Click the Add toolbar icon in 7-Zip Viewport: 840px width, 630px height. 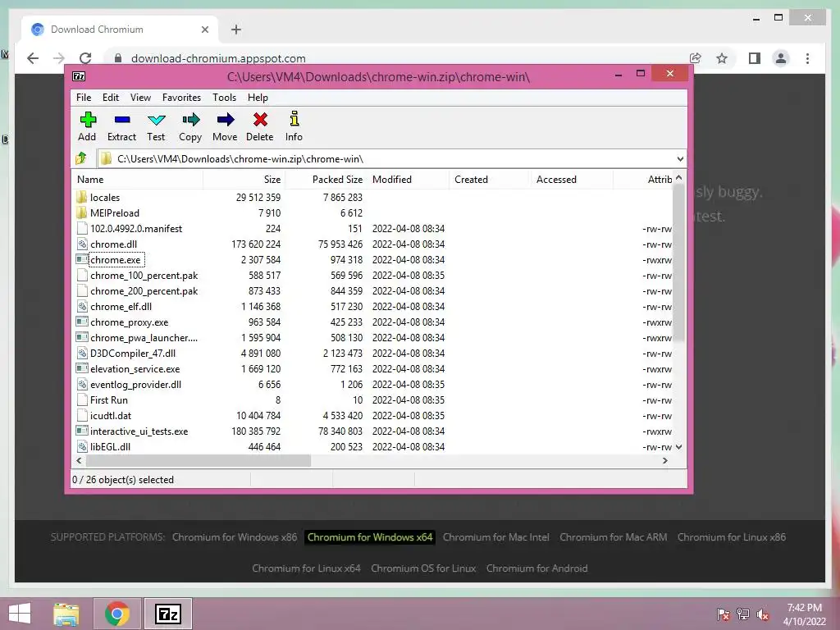pyautogui.click(x=87, y=120)
